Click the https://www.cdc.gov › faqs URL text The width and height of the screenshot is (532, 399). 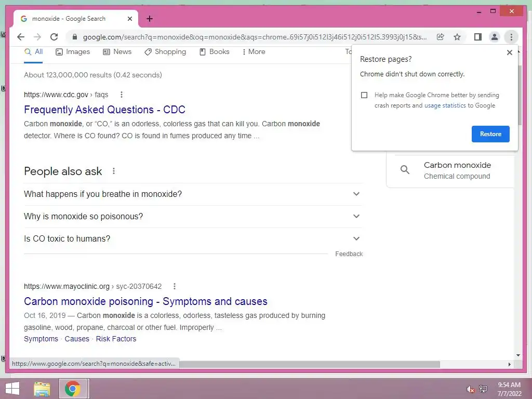(66, 95)
